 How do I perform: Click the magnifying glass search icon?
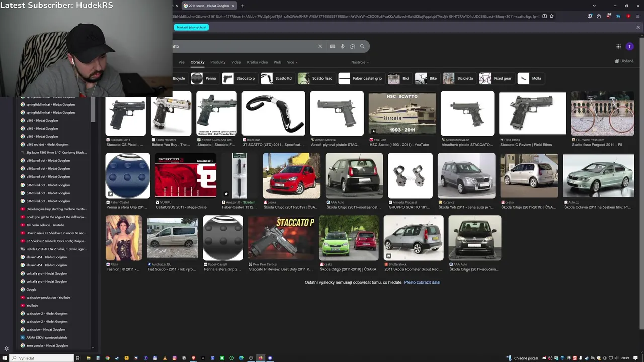(362, 46)
